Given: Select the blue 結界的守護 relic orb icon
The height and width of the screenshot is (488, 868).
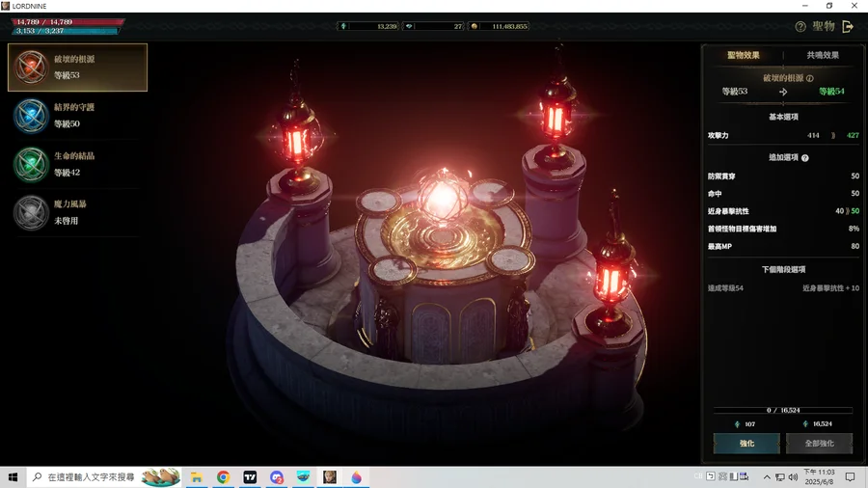Looking at the screenshot, I should [x=31, y=116].
